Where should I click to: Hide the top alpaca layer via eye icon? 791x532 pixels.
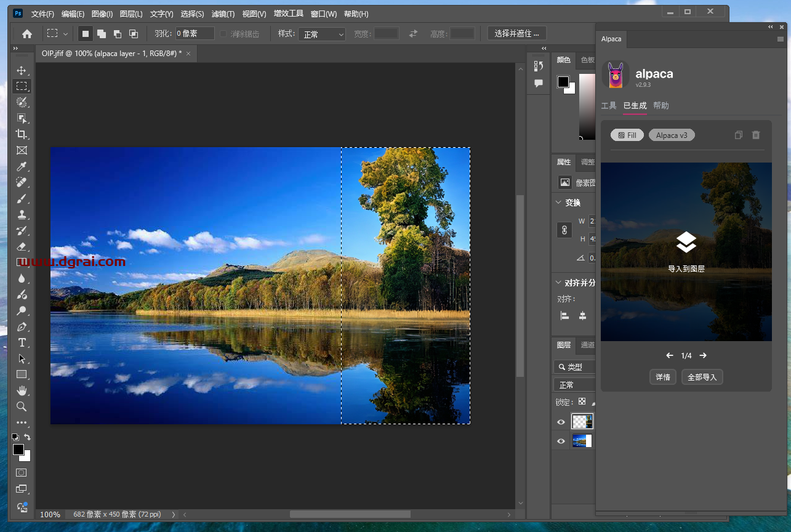click(561, 422)
